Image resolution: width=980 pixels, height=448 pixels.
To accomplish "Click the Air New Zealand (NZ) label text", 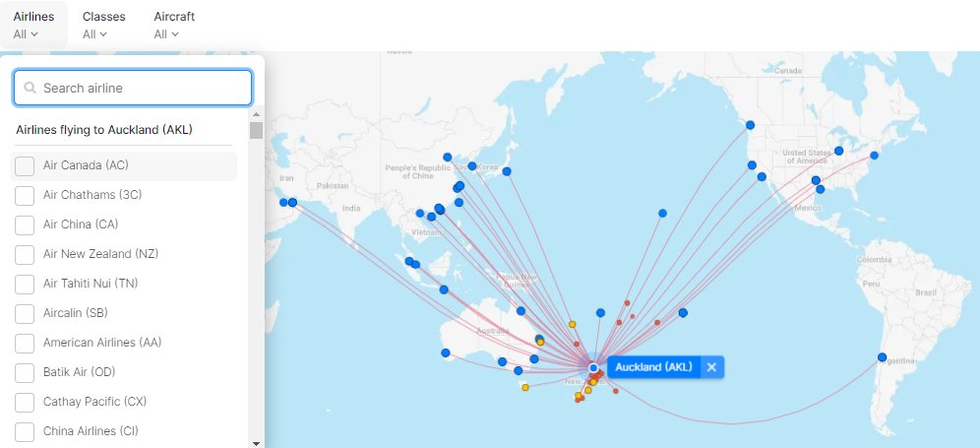I will coord(100,254).
